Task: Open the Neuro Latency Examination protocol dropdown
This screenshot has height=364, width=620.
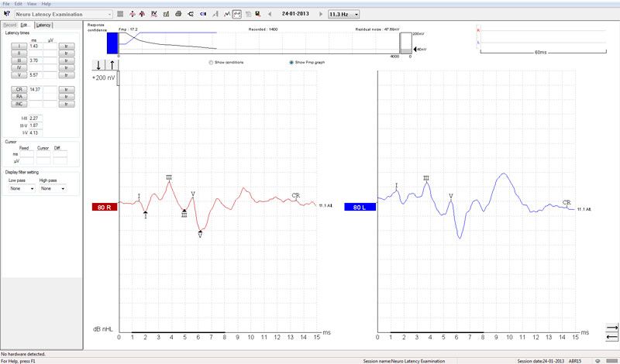Action: 109,15
